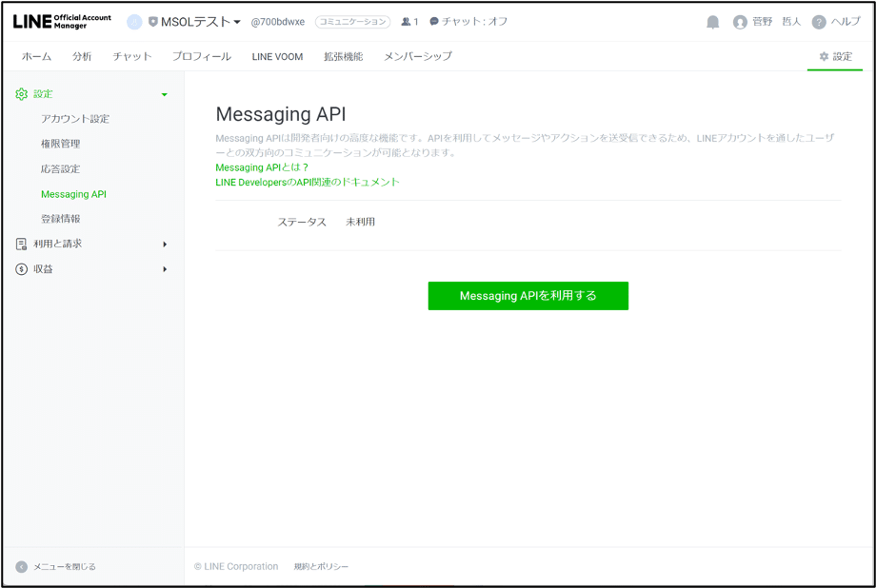Open 規約とポリシー footer link
Screen dimensions: 876x588
coord(321,567)
